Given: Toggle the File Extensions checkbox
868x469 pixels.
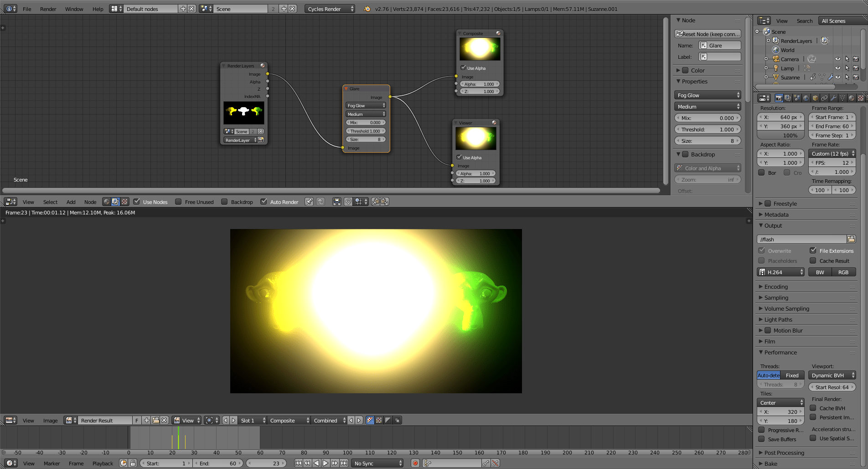Looking at the screenshot, I should click(x=813, y=250).
